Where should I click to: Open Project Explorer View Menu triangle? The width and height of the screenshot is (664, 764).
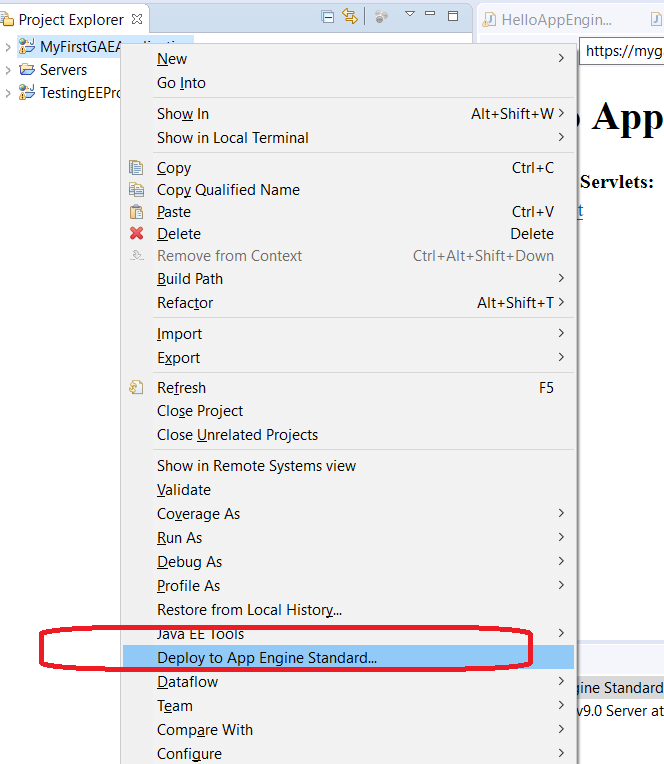tap(409, 15)
